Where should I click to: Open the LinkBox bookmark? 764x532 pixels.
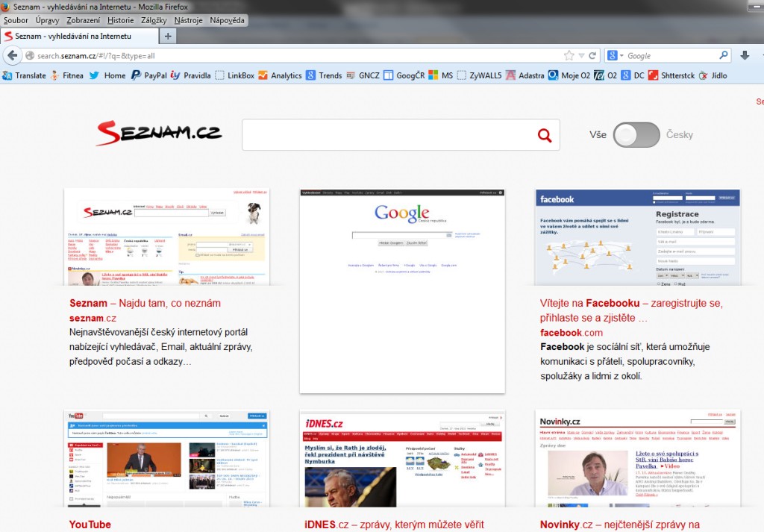coord(235,75)
